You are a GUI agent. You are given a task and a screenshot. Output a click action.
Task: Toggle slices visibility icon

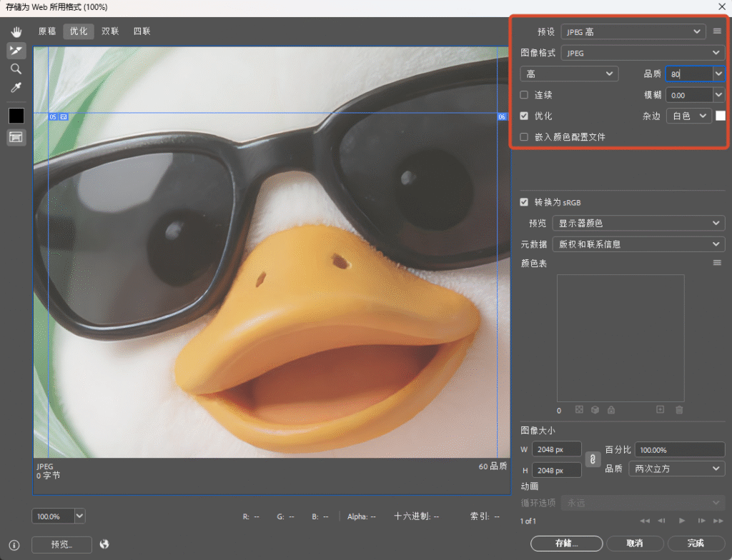click(16, 137)
